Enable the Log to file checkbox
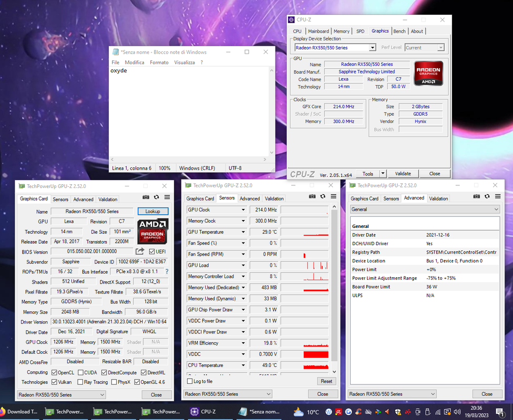This screenshot has width=513, height=420. coord(189,381)
